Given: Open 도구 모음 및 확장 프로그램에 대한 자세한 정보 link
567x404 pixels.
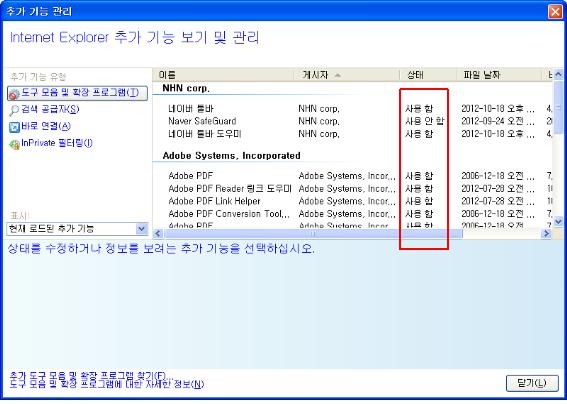Looking at the screenshot, I should pos(107,384).
